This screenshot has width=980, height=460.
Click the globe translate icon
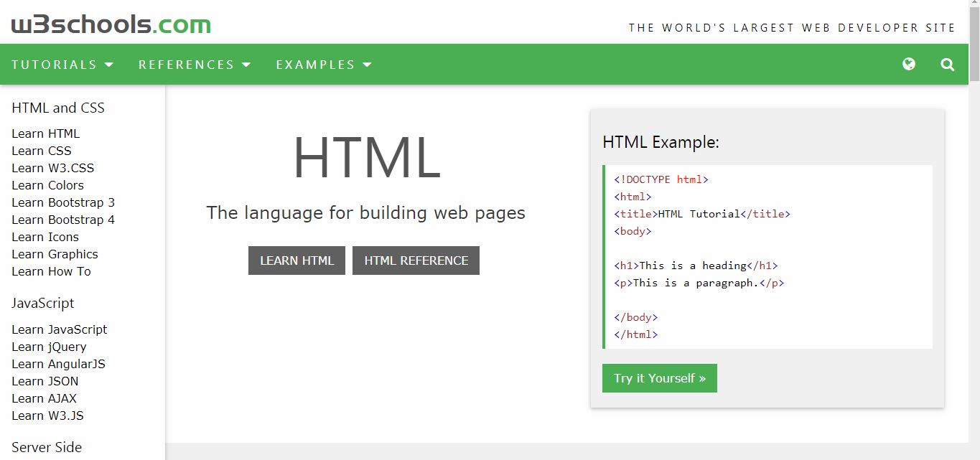click(x=909, y=64)
